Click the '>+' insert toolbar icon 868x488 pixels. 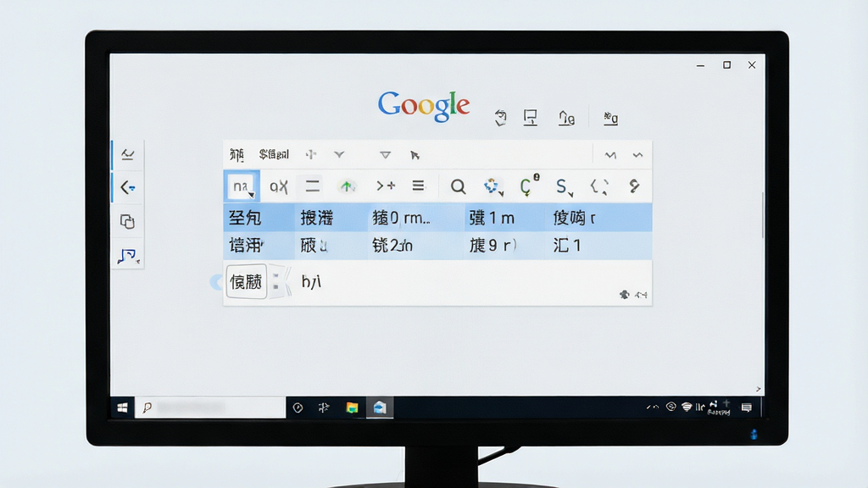(x=386, y=186)
